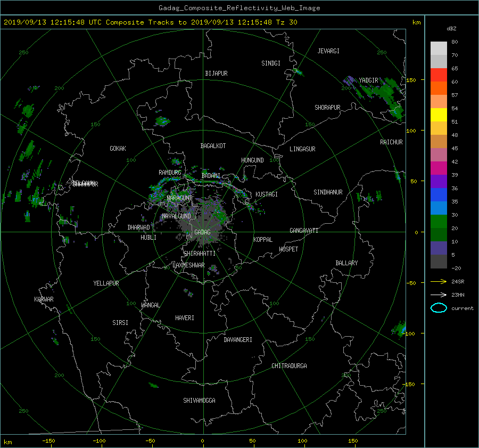Click the LINGASUR city label
This screenshot has height=448, width=479.
tap(302, 149)
